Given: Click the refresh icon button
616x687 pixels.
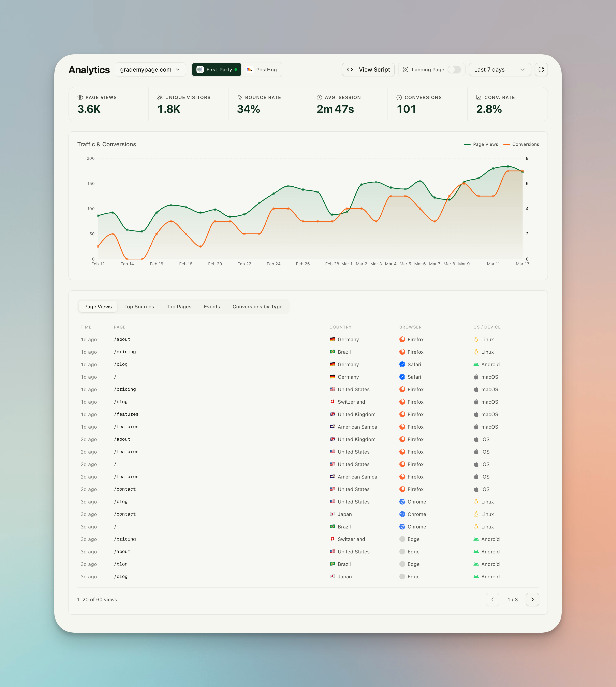Looking at the screenshot, I should point(541,69).
